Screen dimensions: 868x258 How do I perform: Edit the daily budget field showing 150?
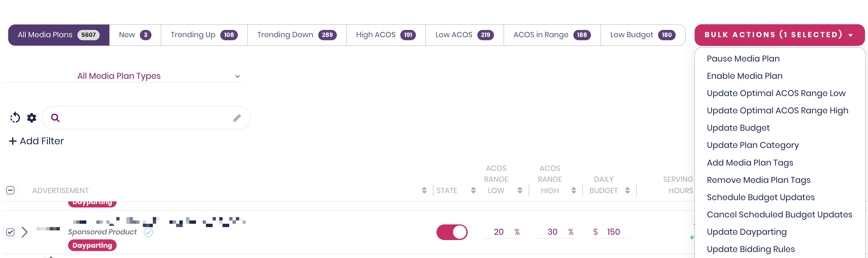(x=613, y=232)
